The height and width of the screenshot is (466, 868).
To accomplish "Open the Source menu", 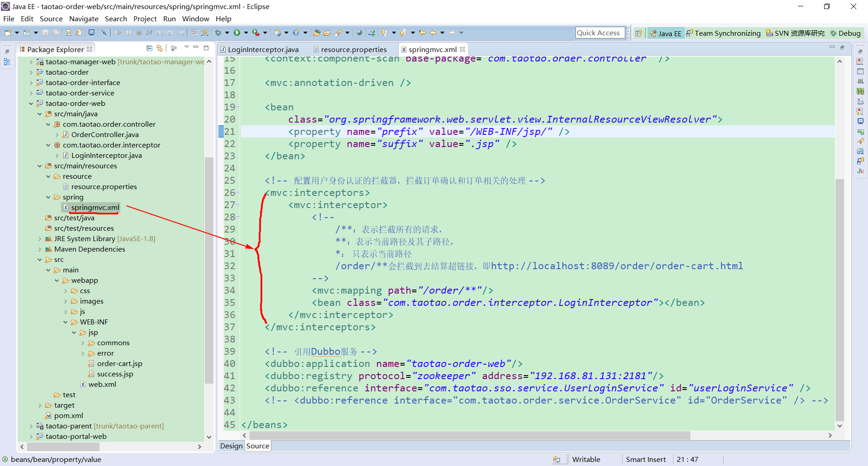I will click(51, 19).
